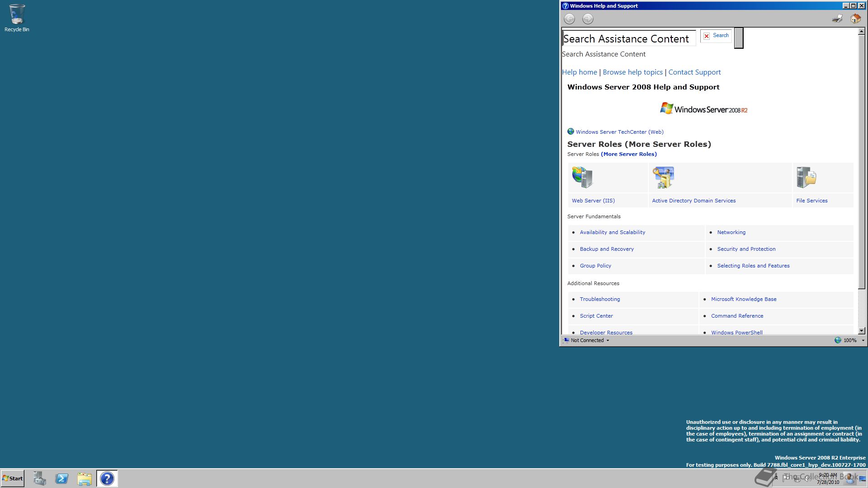The width and height of the screenshot is (868, 488).
Task: Open the File Services text link
Action: click(x=811, y=201)
